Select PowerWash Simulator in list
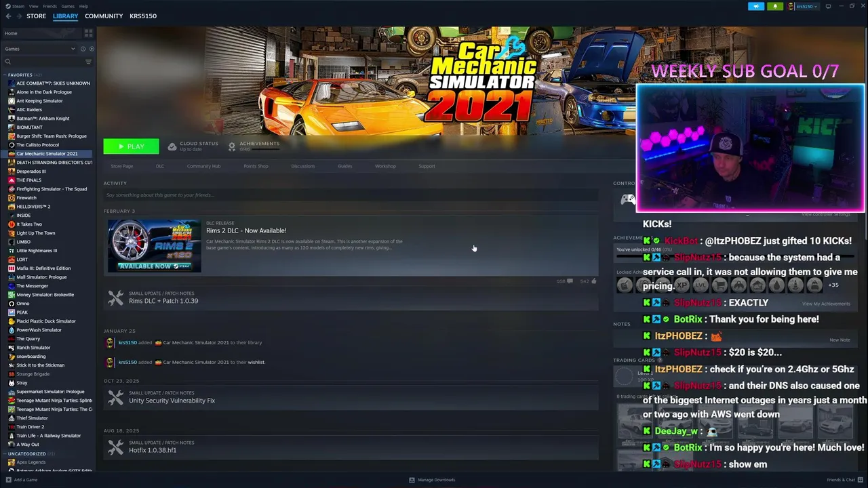The height and width of the screenshot is (488, 868). pos(39,330)
